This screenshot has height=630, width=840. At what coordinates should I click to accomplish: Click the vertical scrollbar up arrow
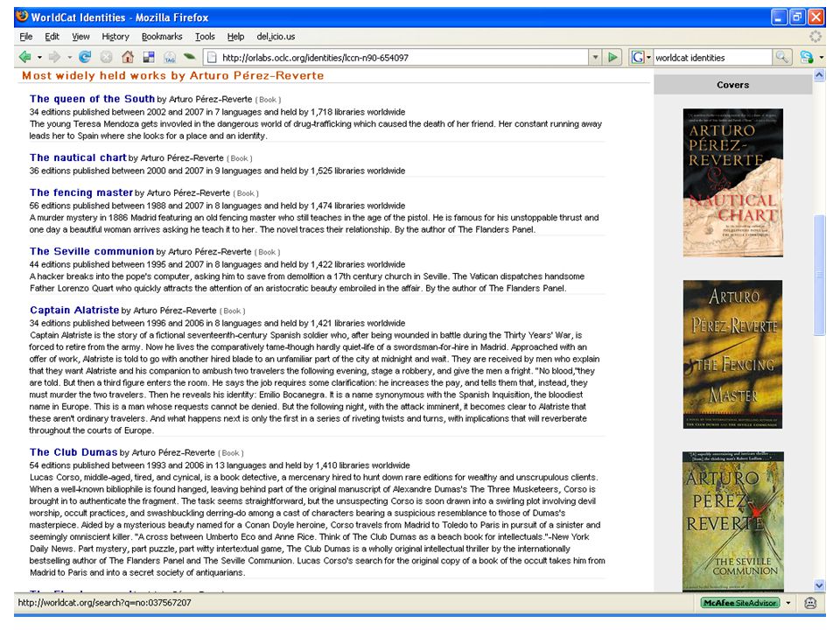coord(819,75)
